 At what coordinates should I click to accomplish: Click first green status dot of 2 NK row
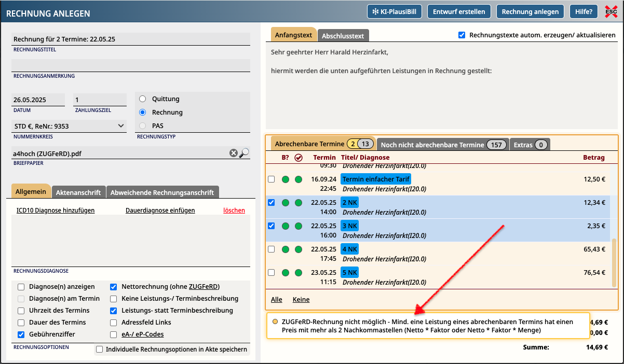point(286,203)
